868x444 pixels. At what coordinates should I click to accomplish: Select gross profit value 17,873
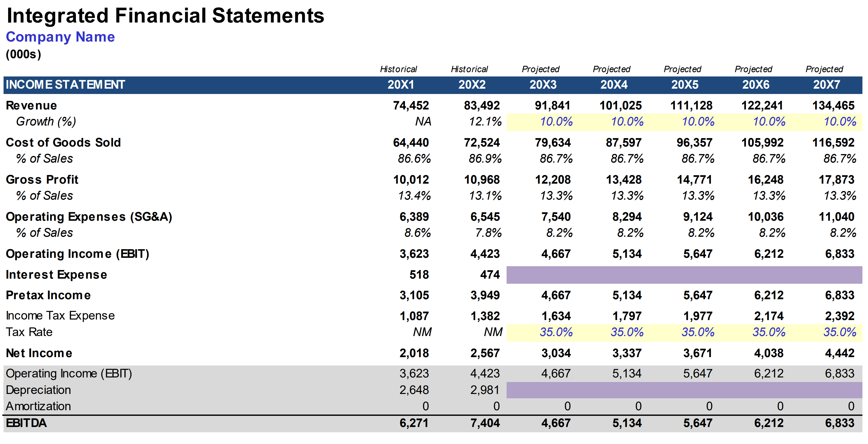pyautogui.click(x=837, y=180)
